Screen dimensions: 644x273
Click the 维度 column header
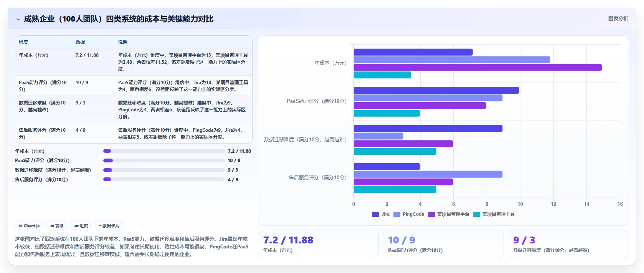point(23,42)
